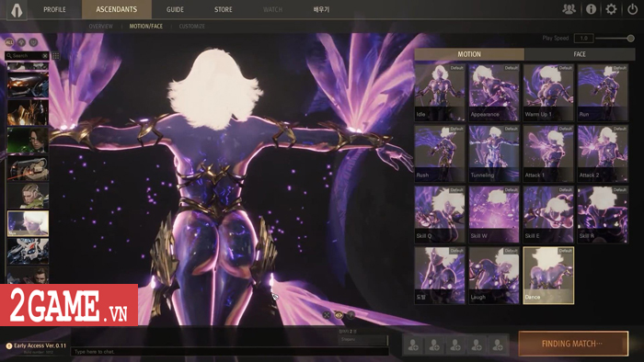
Task: Select the white mech robot character portrait
Action: (x=28, y=251)
